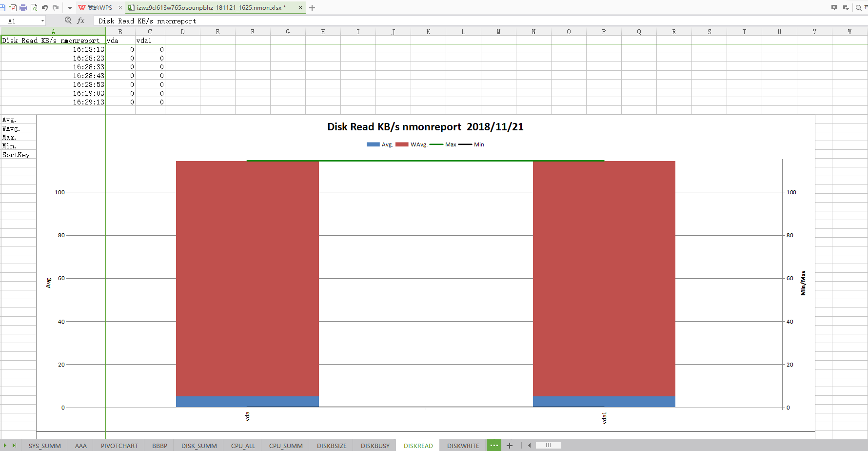Open Print Preview from quick toolbar
The height and width of the screenshot is (451, 868).
[x=34, y=8]
